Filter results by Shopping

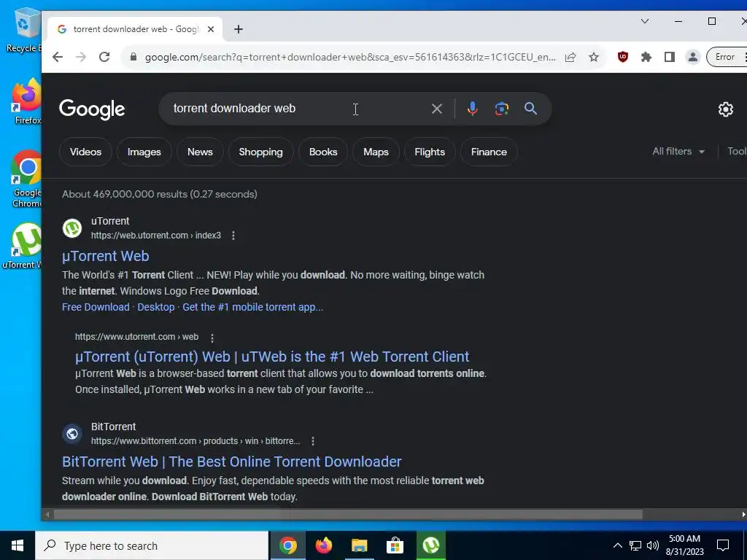tap(260, 152)
